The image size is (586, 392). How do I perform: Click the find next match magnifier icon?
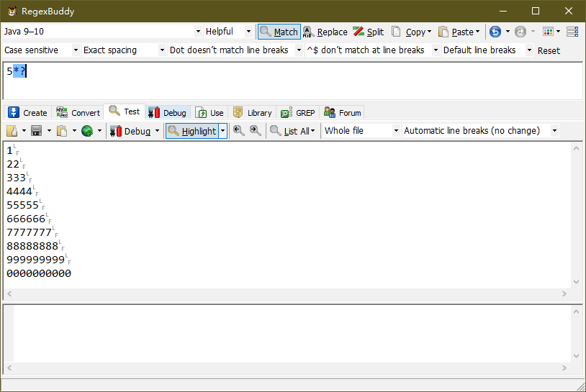click(256, 131)
